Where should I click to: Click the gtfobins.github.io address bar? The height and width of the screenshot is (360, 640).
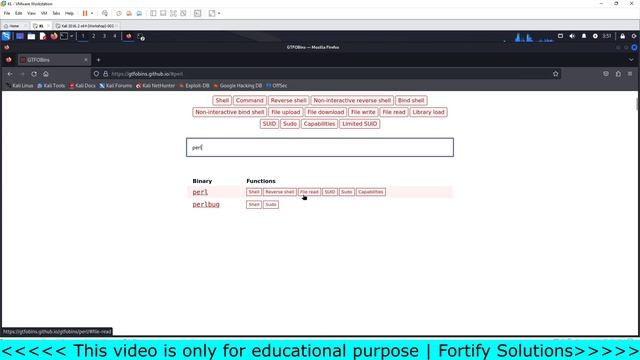[x=326, y=74]
